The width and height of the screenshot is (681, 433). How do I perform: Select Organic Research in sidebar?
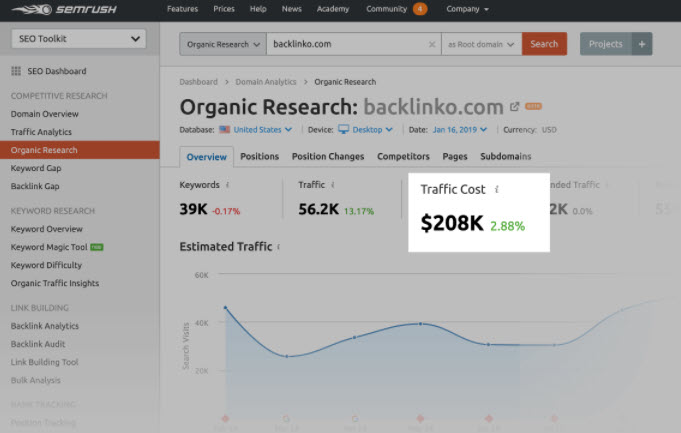pyautogui.click(x=80, y=150)
